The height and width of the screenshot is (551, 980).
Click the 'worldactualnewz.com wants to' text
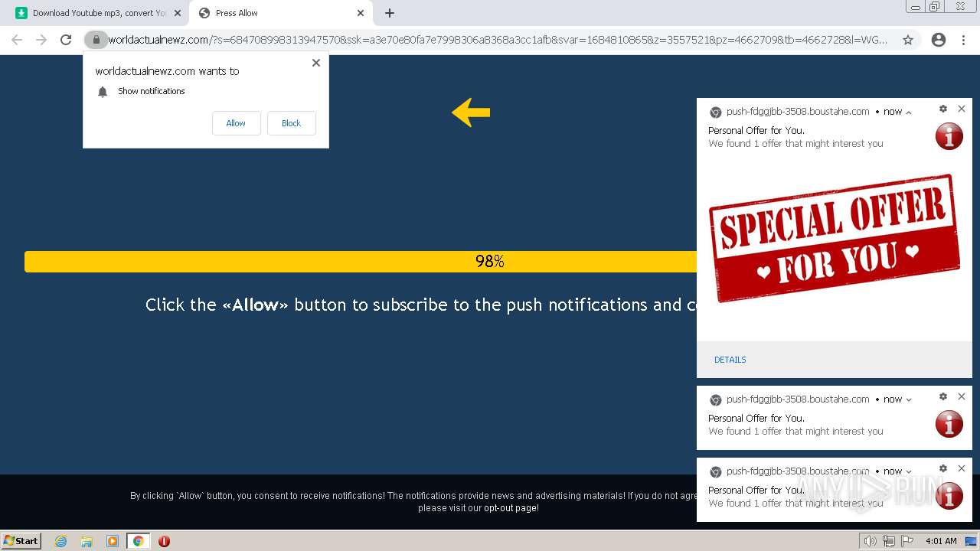[x=167, y=71]
